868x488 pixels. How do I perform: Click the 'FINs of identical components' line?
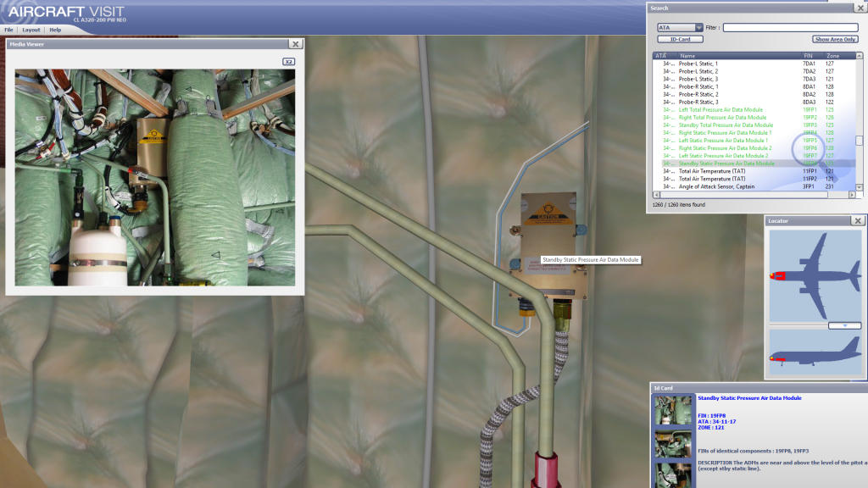[x=753, y=451]
